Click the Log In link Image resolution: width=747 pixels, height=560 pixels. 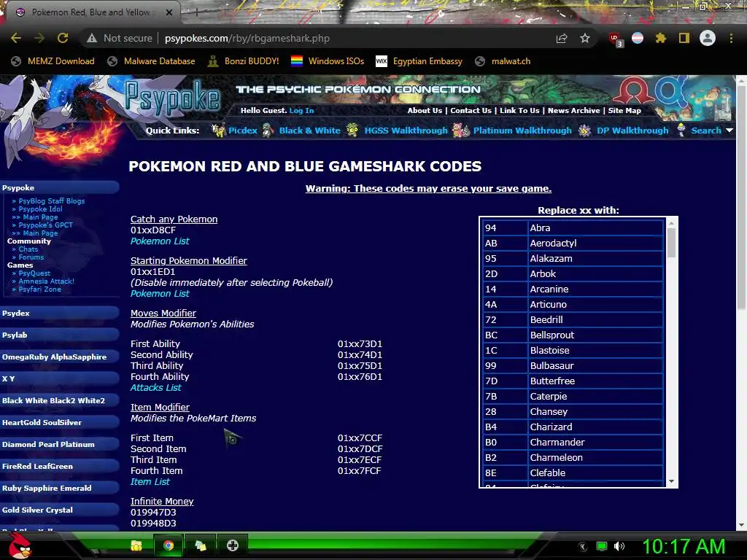(x=301, y=111)
